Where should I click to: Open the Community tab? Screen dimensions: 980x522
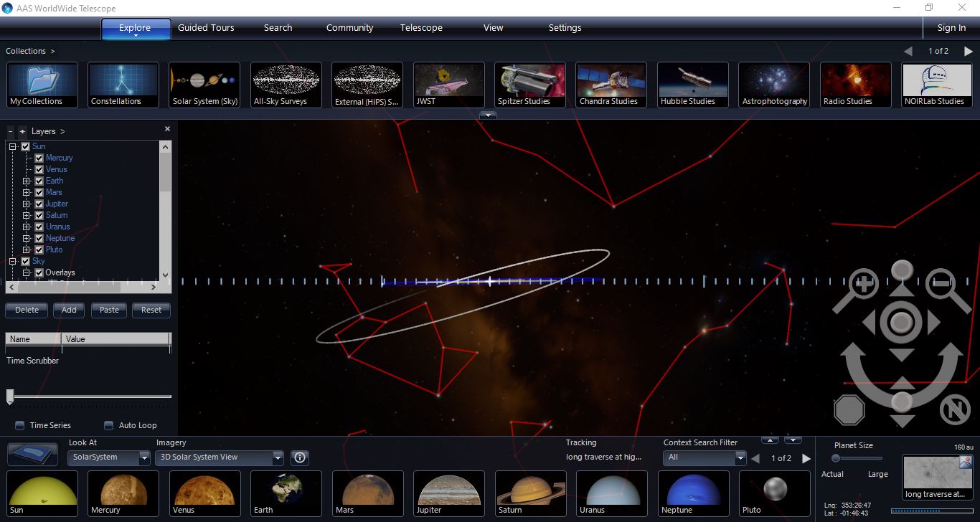click(x=350, y=28)
